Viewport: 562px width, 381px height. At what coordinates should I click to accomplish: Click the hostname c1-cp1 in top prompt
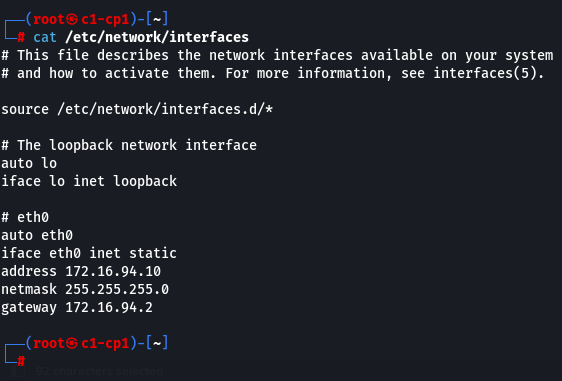105,19
